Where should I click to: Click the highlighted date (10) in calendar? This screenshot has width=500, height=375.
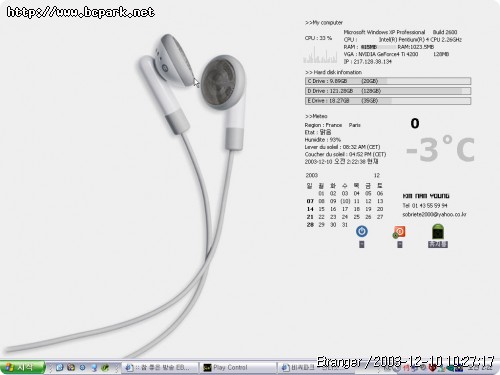point(345,201)
